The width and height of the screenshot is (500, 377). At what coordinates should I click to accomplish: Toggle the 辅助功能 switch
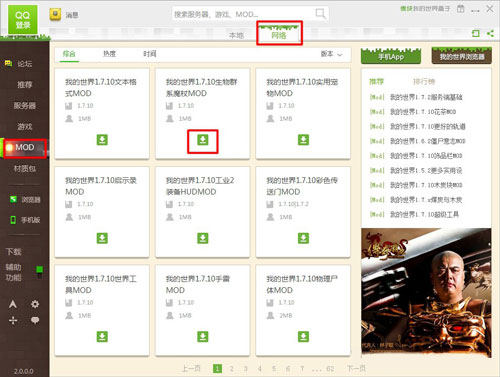tap(39, 272)
